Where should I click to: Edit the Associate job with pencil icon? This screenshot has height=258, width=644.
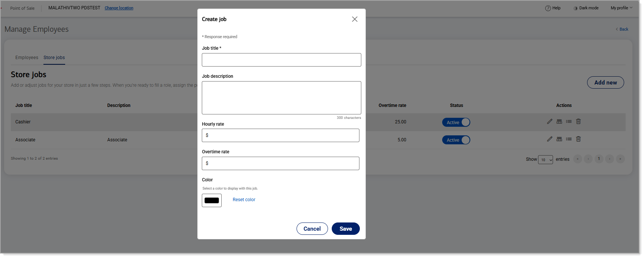click(x=550, y=139)
